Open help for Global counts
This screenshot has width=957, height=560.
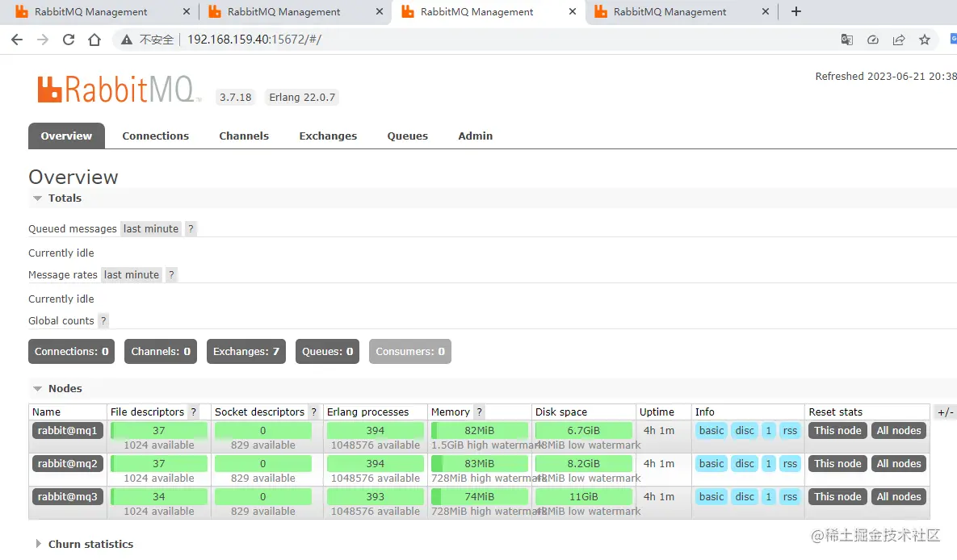(103, 321)
